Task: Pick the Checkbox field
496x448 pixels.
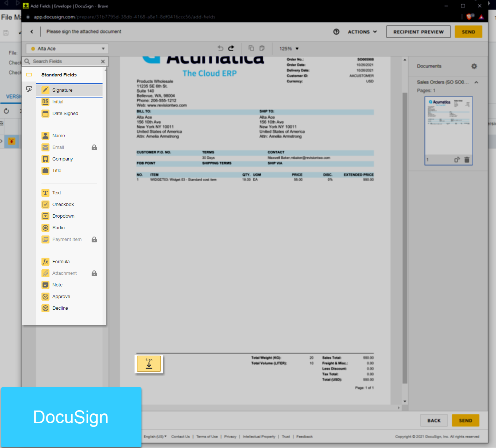Action: point(69,205)
